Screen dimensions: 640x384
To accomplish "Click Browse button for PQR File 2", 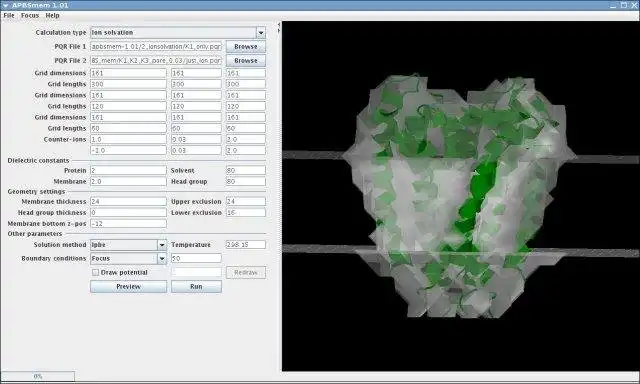I will pos(246,60).
